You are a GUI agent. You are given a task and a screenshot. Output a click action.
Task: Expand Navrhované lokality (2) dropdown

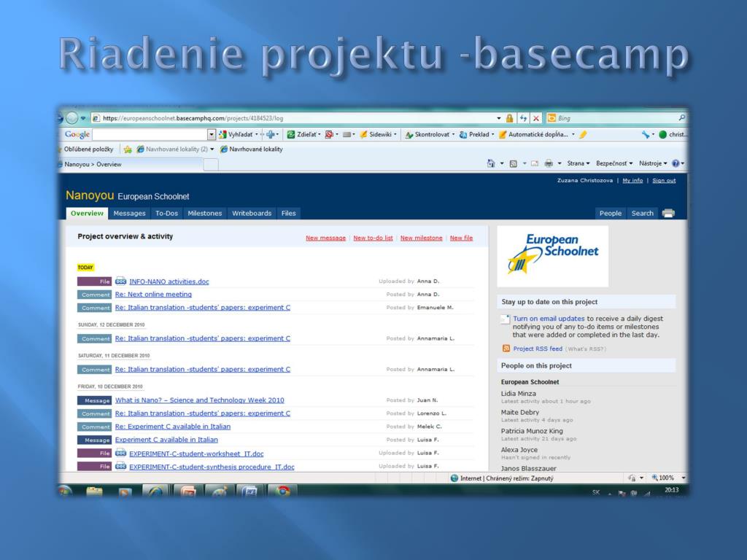click(x=212, y=149)
